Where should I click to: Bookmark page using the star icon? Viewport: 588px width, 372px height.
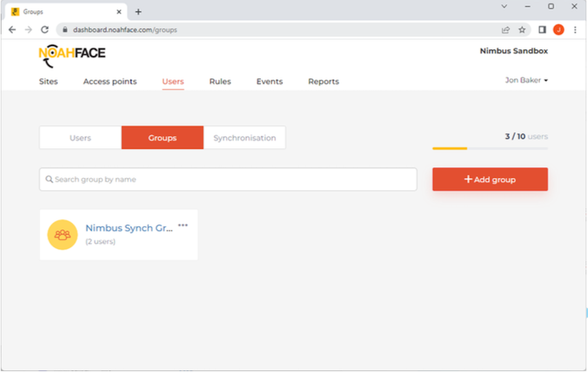522,30
